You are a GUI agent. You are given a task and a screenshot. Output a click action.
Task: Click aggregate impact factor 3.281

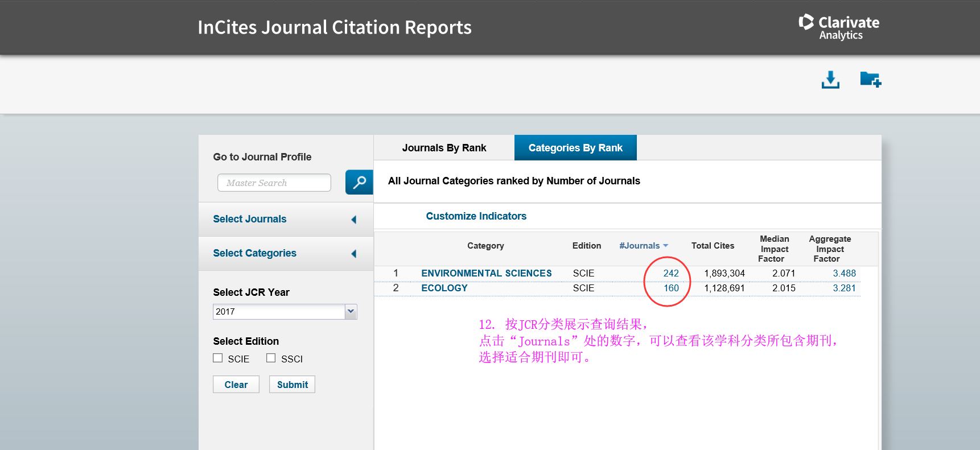(x=845, y=288)
